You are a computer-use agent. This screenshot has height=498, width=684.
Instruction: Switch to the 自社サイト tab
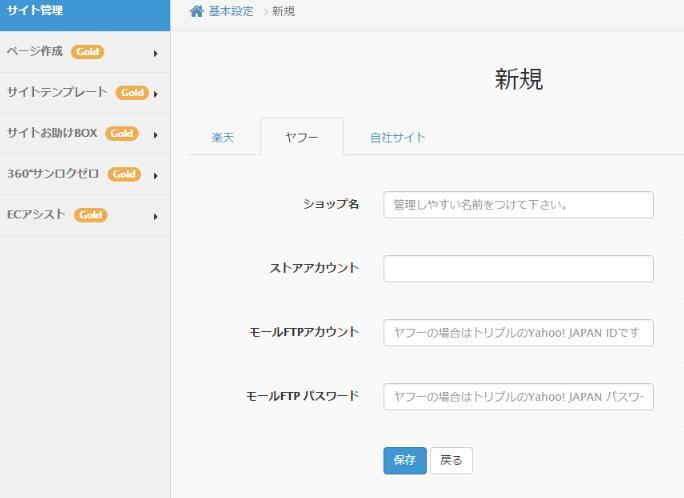coord(397,137)
